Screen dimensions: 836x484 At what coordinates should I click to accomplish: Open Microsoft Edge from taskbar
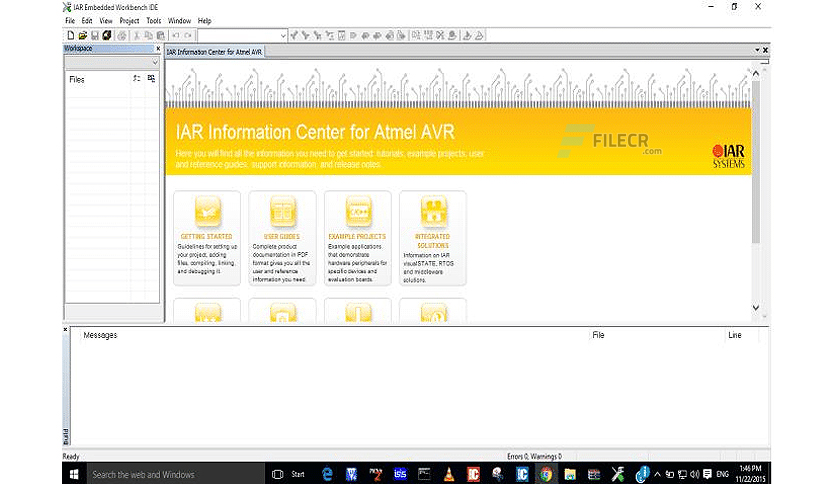[x=327, y=474]
